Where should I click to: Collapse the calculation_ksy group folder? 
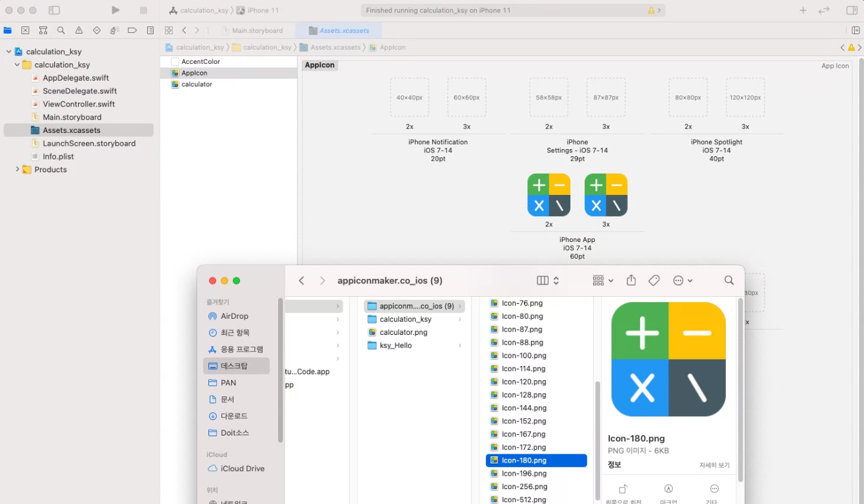[x=17, y=65]
